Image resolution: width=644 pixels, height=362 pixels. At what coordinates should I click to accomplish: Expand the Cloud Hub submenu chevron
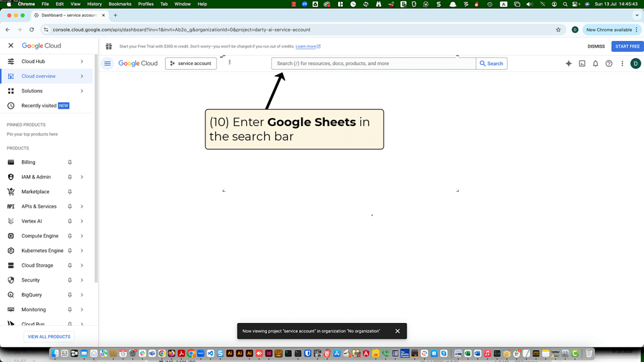click(x=82, y=61)
